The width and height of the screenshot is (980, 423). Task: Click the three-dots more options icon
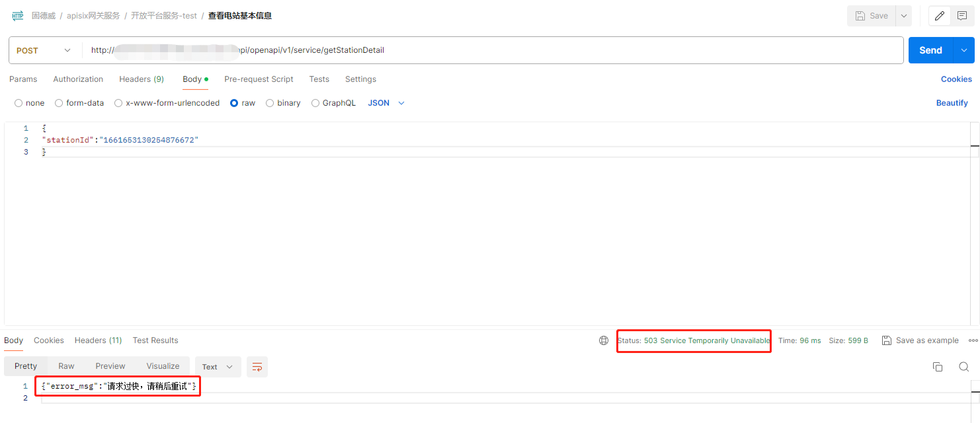pos(973,340)
